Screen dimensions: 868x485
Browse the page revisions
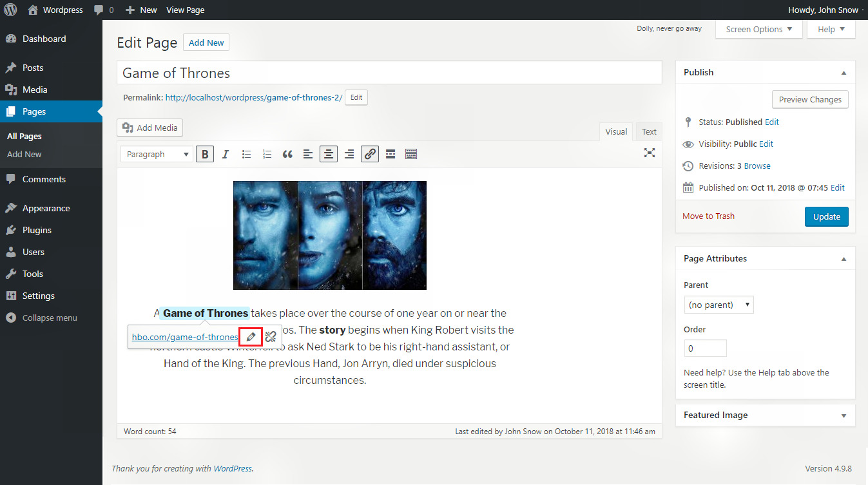(757, 166)
